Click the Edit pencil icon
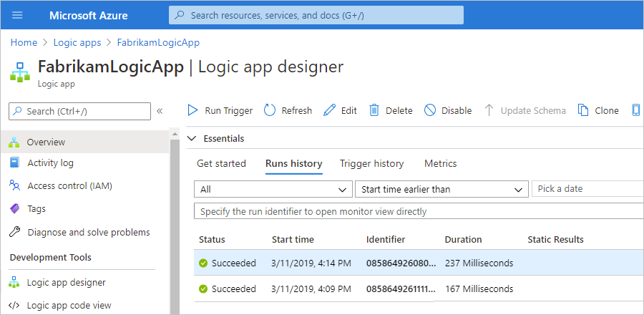Viewport: 644px width, 315px height. pos(329,110)
